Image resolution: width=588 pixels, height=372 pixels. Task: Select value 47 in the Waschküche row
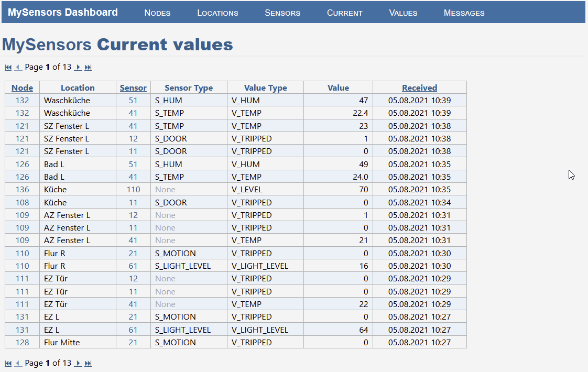tap(363, 101)
